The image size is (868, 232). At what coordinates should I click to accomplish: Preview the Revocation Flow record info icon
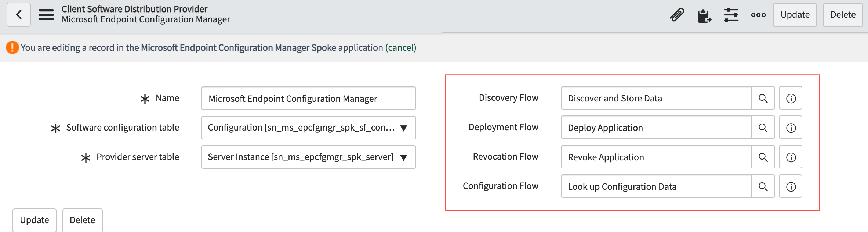[x=791, y=157]
